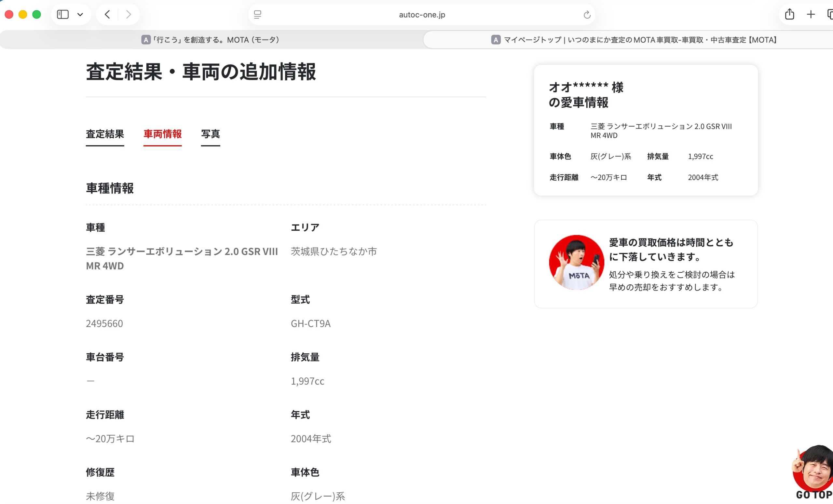The height and width of the screenshot is (504, 833).
Task: Click the sidebar card 車種 value text
Action: tap(661, 131)
